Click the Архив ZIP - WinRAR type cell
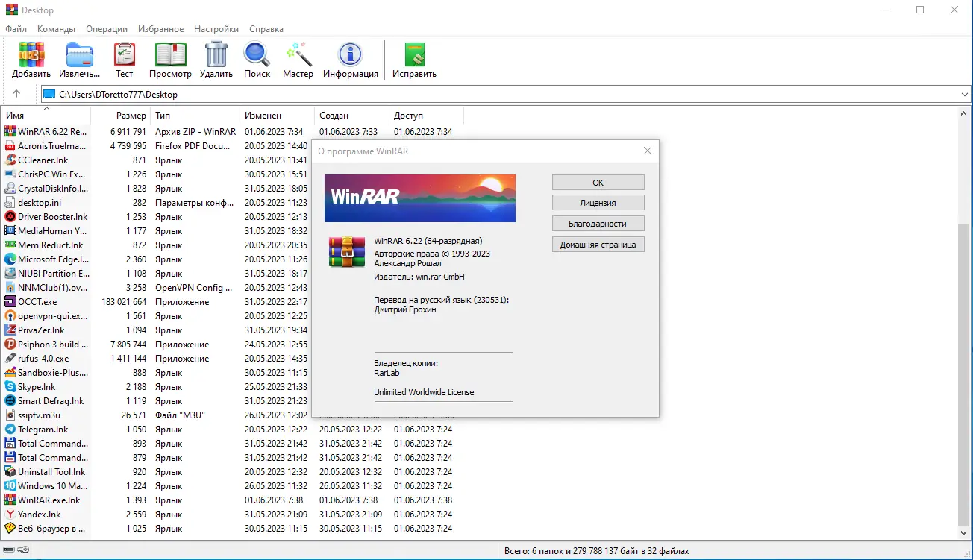Viewport: 973px width, 560px height. point(195,132)
